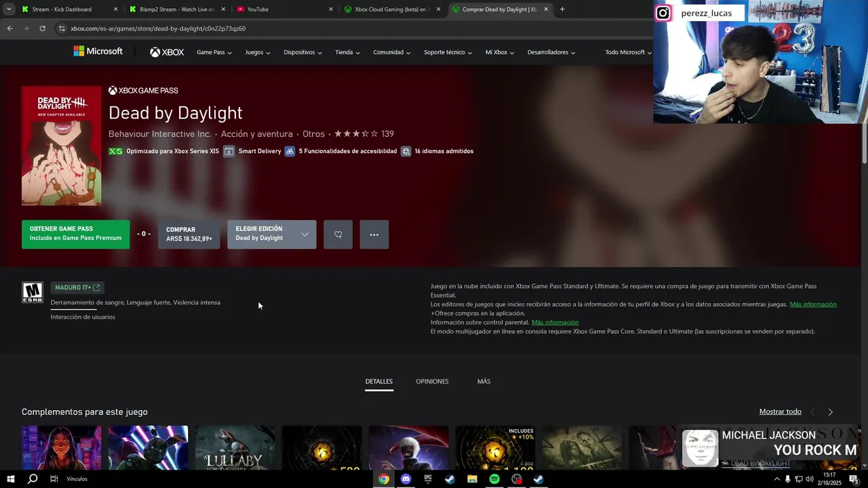
Task: Click the Smart Delivery icon
Action: point(229,151)
